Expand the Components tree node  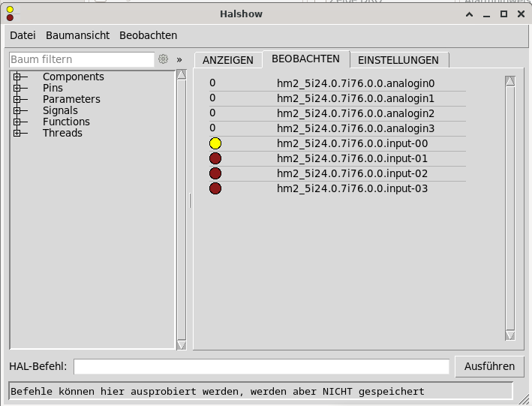pyautogui.click(x=17, y=77)
